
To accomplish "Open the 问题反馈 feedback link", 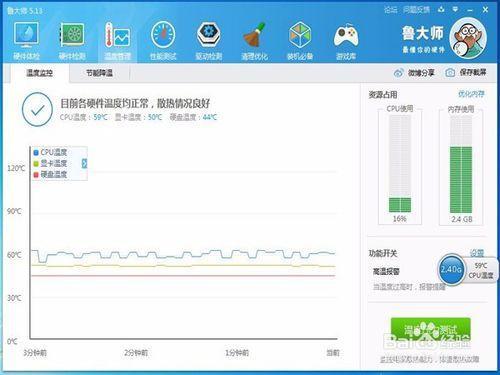I will 416,10.
